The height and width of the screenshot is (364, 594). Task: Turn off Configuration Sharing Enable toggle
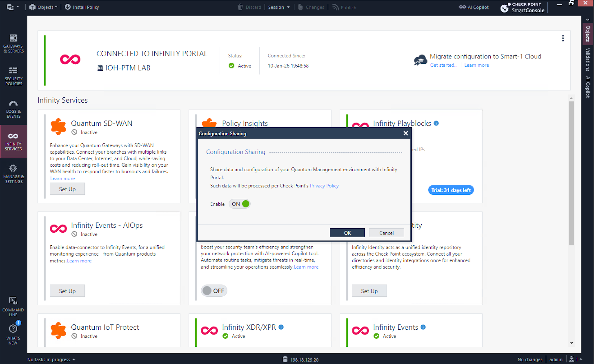click(239, 204)
